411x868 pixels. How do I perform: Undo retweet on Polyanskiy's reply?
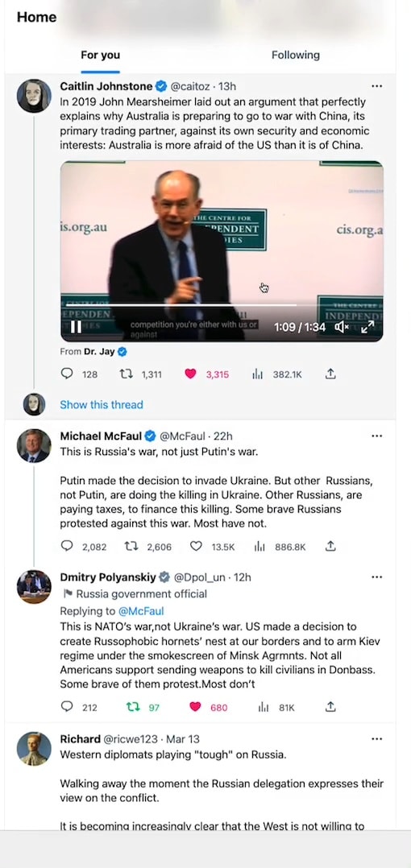coord(133,707)
